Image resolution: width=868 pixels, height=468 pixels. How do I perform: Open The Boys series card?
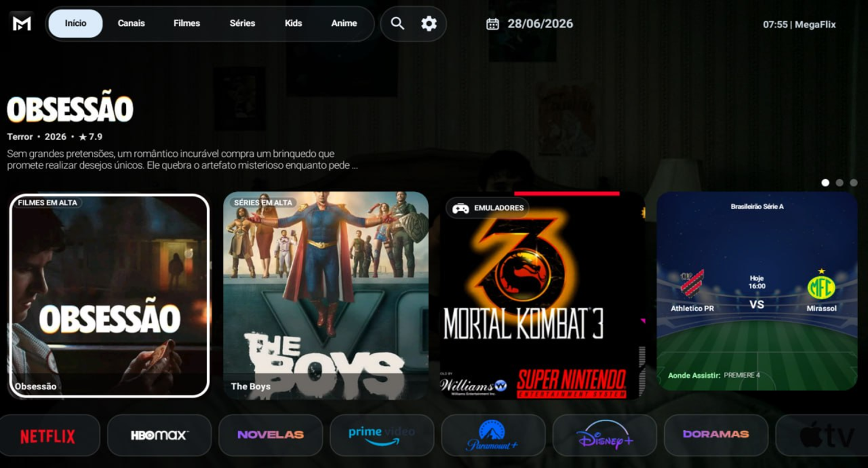click(x=325, y=296)
